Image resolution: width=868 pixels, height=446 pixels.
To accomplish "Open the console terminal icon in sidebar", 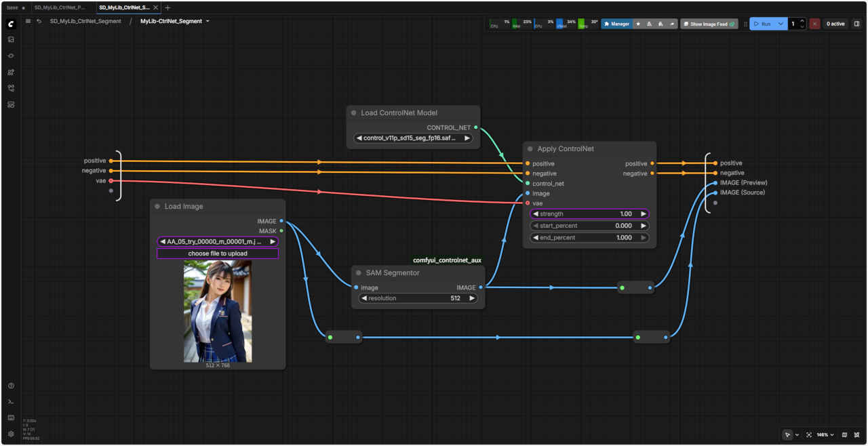I will pos(11,402).
